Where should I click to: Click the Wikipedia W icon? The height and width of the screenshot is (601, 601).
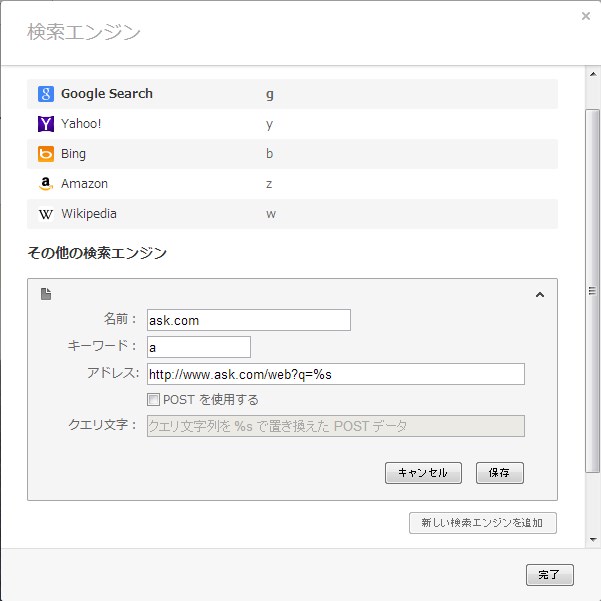click(x=46, y=214)
